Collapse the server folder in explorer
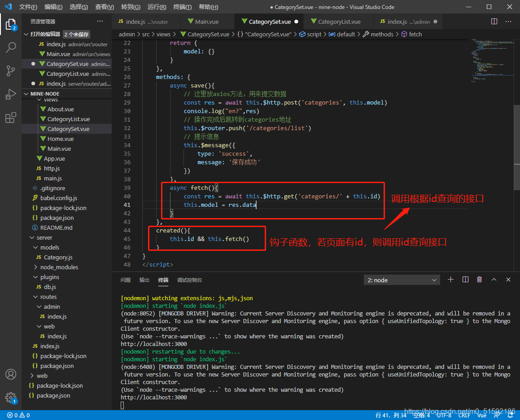The image size is (520, 420). [x=44, y=237]
